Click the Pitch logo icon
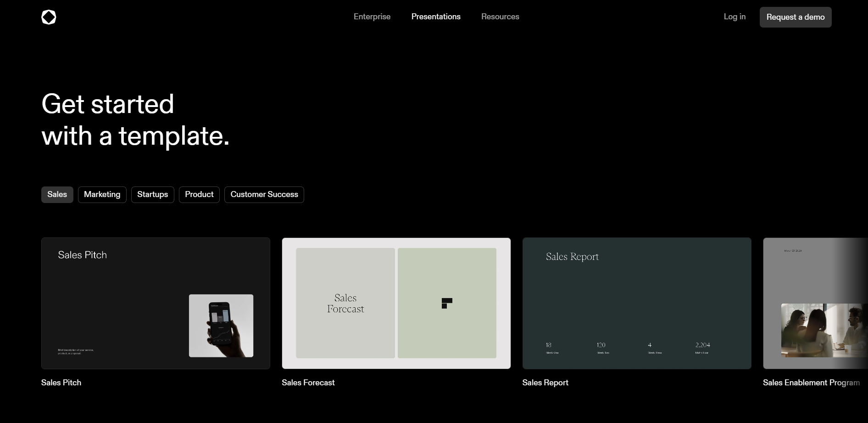Image resolution: width=868 pixels, height=423 pixels. 49,17
